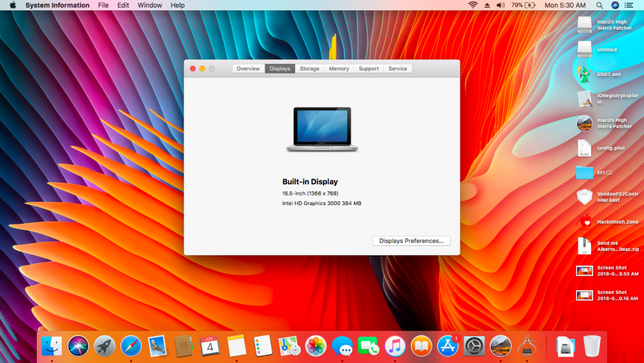Image resolution: width=644 pixels, height=363 pixels.
Task: Open Notification Center list icon
Action: [629, 5]
